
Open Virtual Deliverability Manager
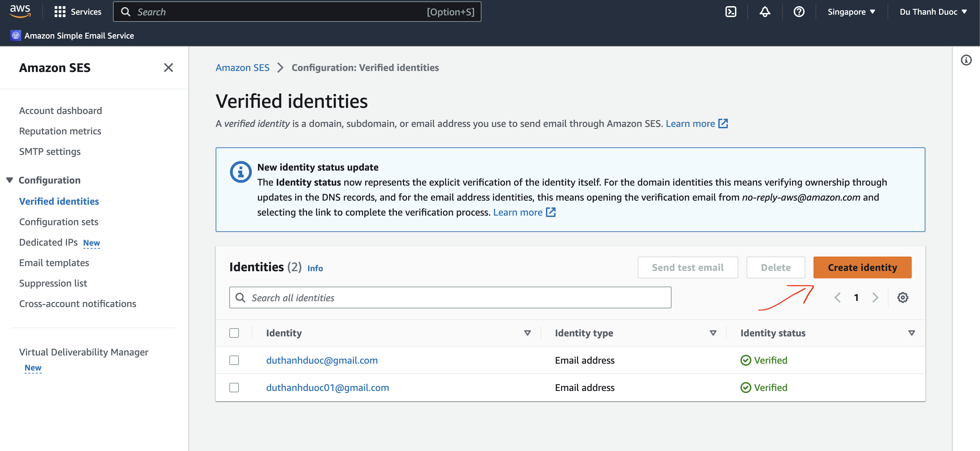[84, 352]
